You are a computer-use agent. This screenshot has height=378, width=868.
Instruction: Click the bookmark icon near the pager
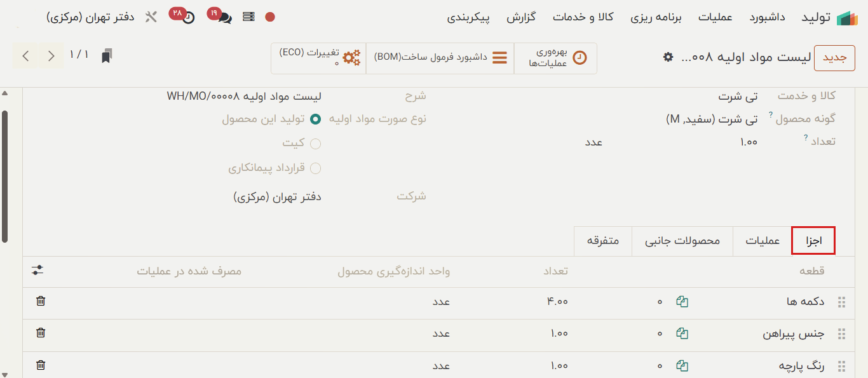coord(107,56)
